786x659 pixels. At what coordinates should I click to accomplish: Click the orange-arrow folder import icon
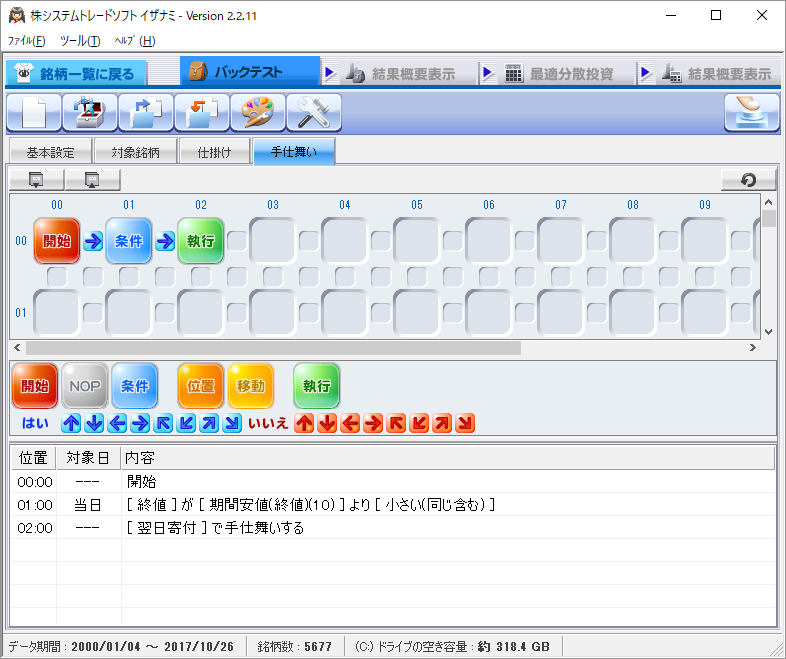point(202,113)
